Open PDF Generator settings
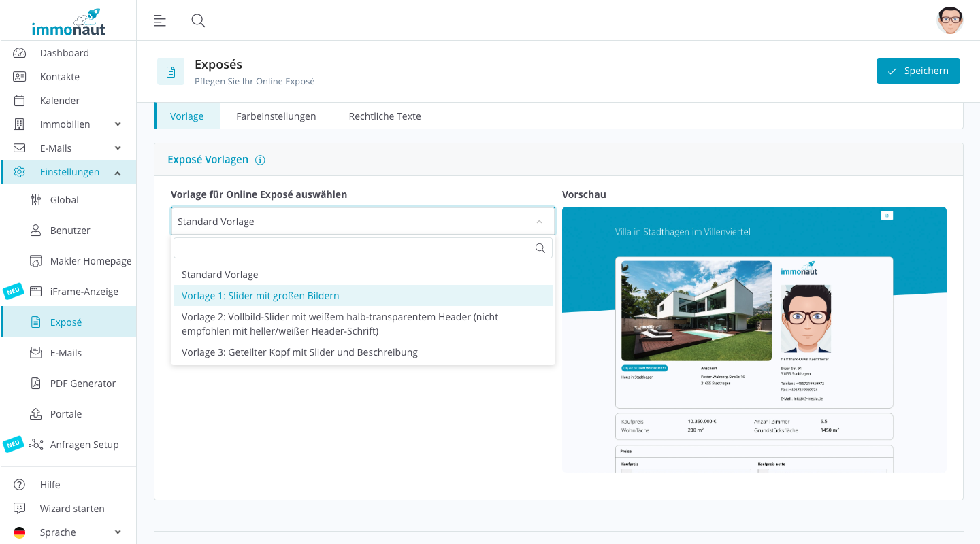 click(82, 384)
